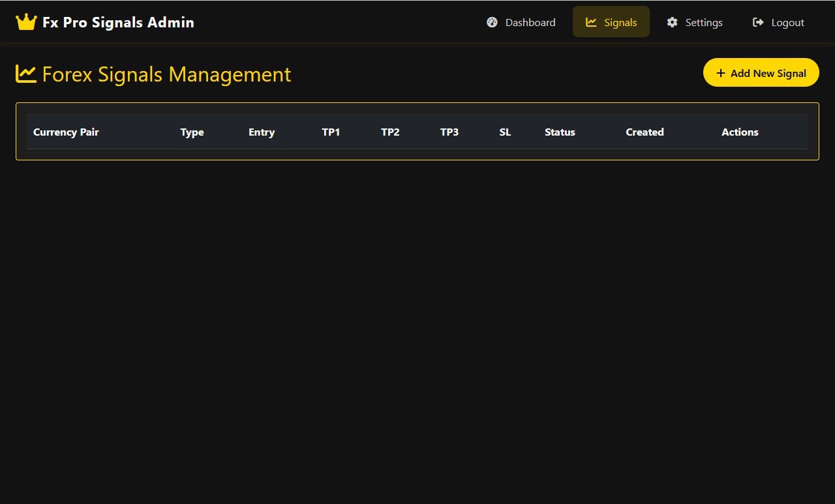Screen dimensions: 835x504
Task: Click the Forex Signals Management heading
Action: (x=166, y=74)
